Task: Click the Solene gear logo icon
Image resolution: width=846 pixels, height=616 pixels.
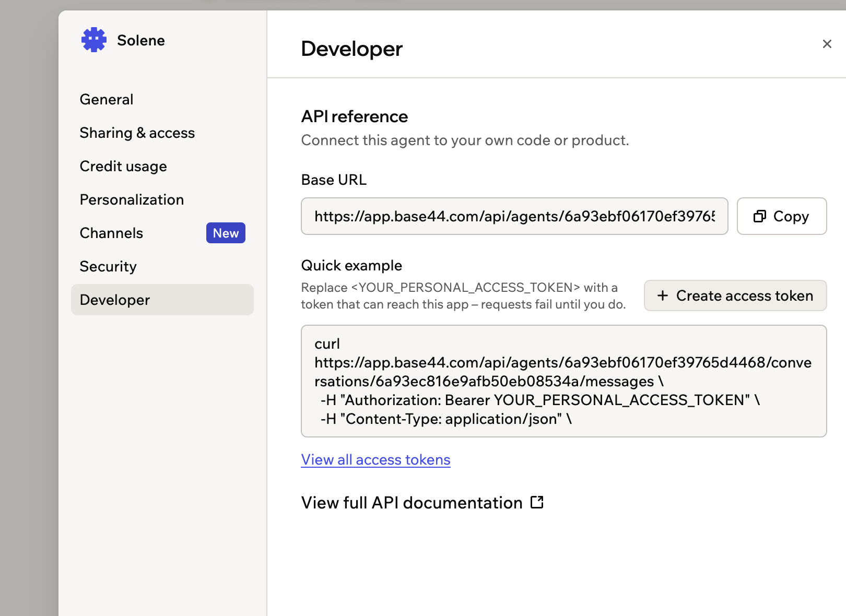Action: tap(94, 40)
